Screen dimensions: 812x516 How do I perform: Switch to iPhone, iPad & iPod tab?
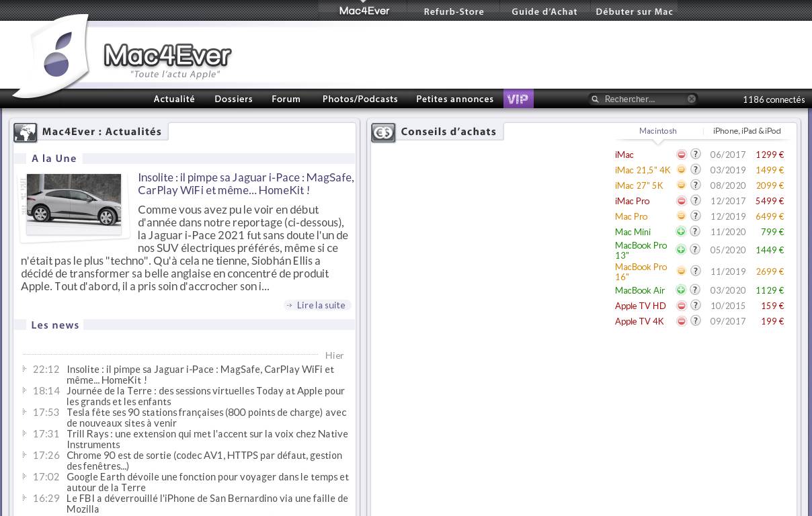click(x=747, y=131)
